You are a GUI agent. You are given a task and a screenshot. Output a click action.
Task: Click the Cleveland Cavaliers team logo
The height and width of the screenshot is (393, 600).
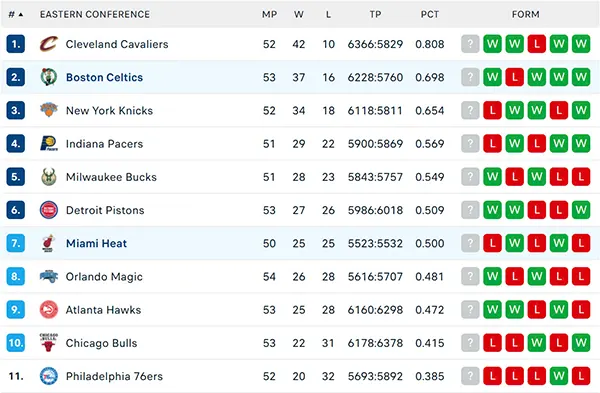(x=49, y=44)
